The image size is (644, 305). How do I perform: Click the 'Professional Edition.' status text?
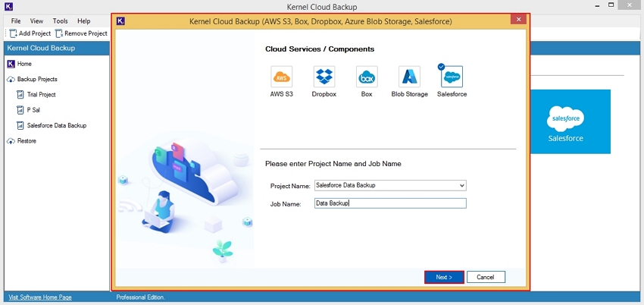[140, 297]
